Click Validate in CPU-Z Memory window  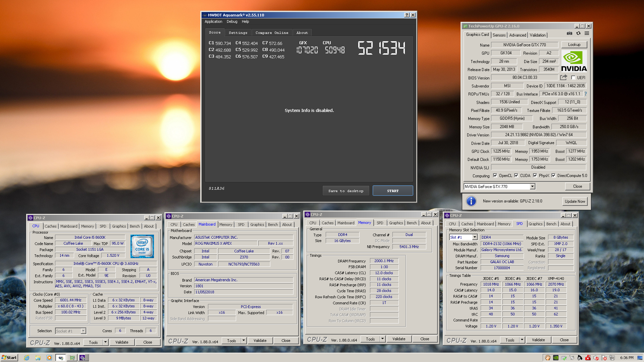(399, 339)
